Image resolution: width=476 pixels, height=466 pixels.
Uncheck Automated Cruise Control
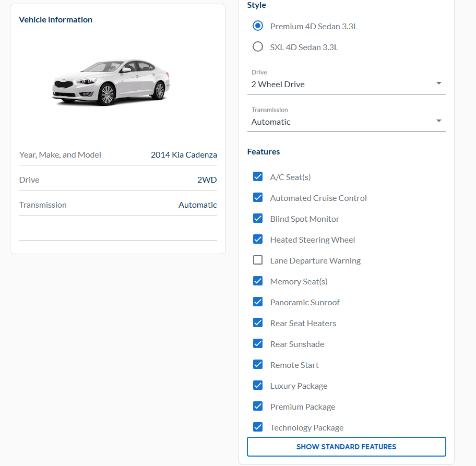258,198
